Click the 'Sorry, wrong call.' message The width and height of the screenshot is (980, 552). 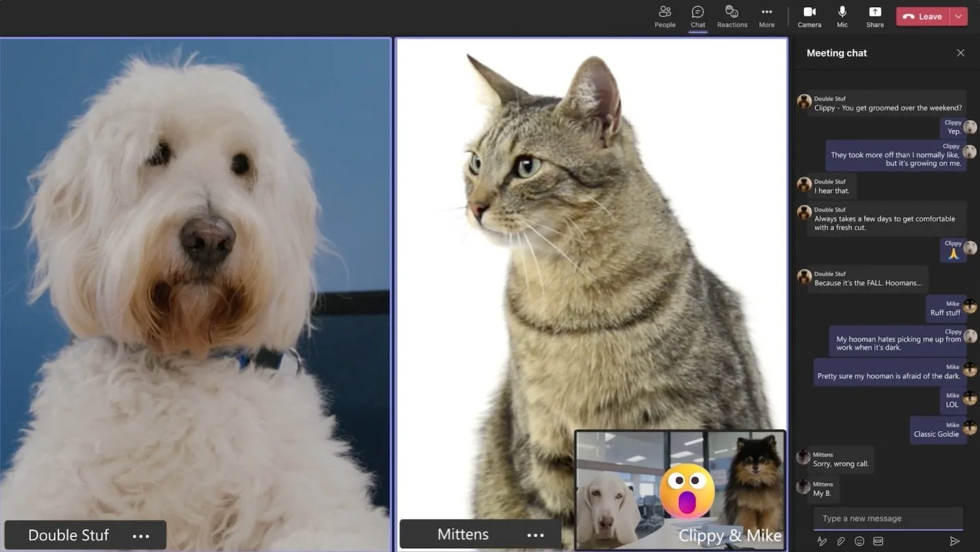coord(840,460)
